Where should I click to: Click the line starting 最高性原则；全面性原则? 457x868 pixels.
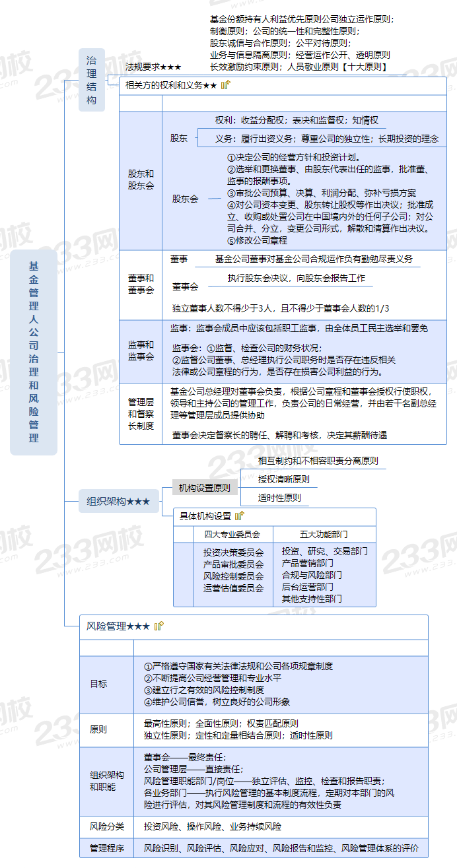221,723
